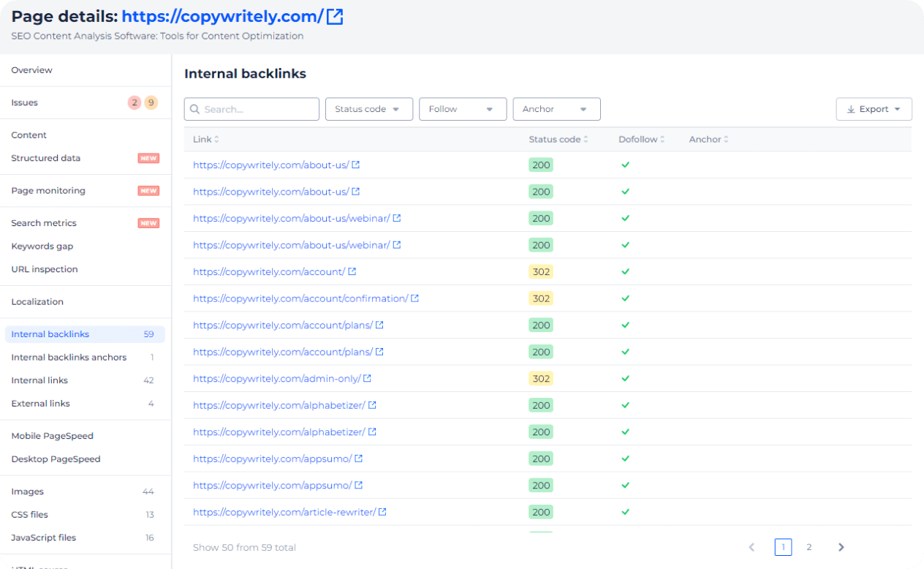
Task: Open copywritely.com/account/ link
Action: (269, 271)
